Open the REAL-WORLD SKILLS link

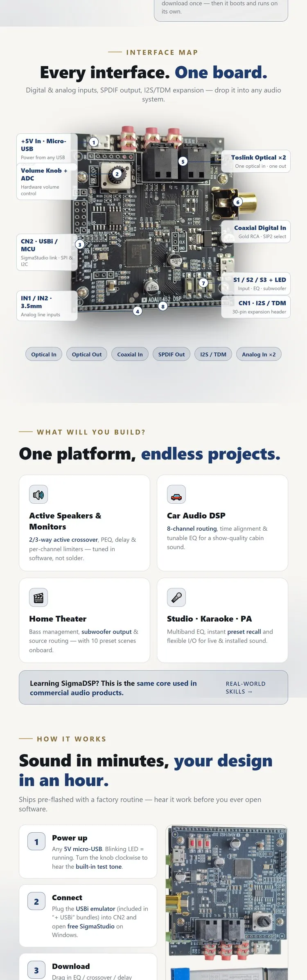246,687
